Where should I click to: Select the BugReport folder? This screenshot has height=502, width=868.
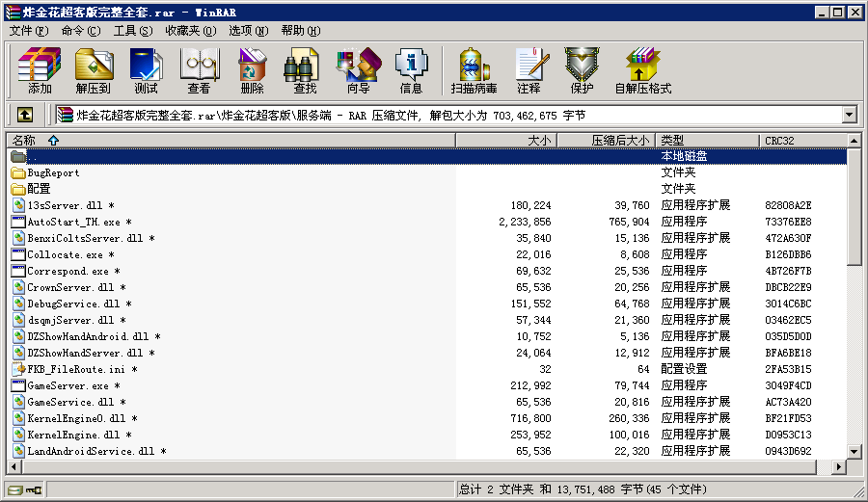[x=53, y=173]
